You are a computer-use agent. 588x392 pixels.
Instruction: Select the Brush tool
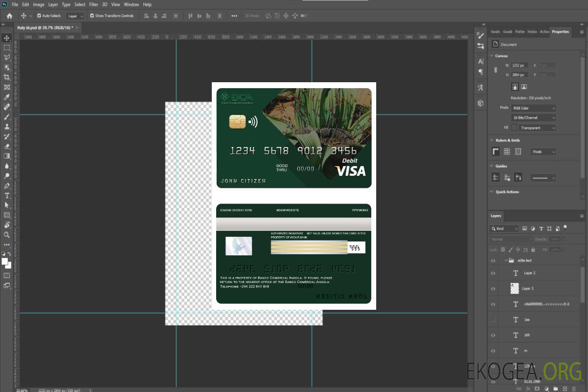7,117
